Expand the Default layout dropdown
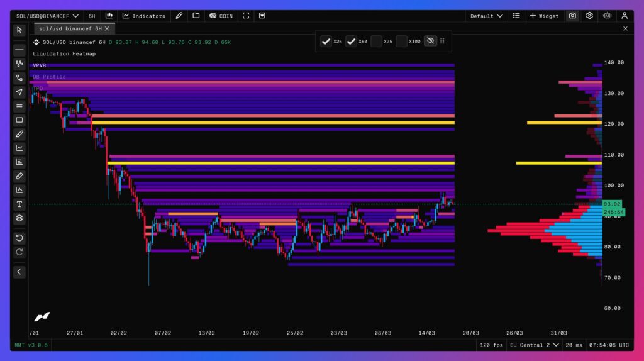Image resolution: width=644 pixels, height=361 pixels. 486,16
